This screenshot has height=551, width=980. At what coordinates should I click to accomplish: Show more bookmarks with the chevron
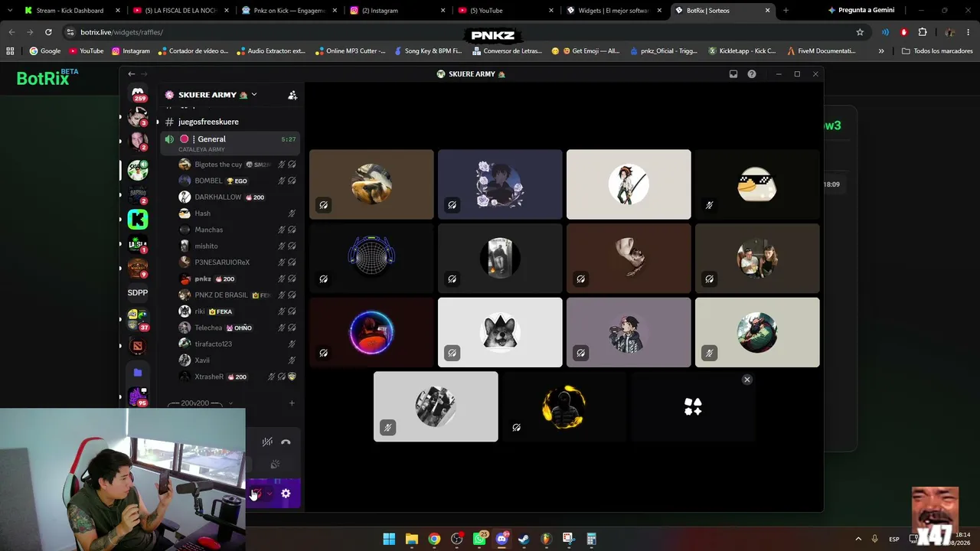(x=881, y=51)
